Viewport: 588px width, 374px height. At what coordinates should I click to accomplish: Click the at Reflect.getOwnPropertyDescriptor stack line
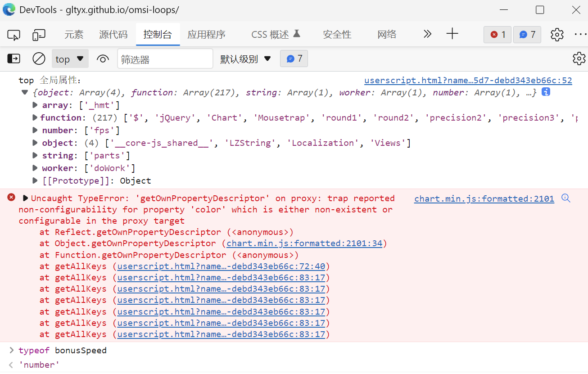(167, 232)
